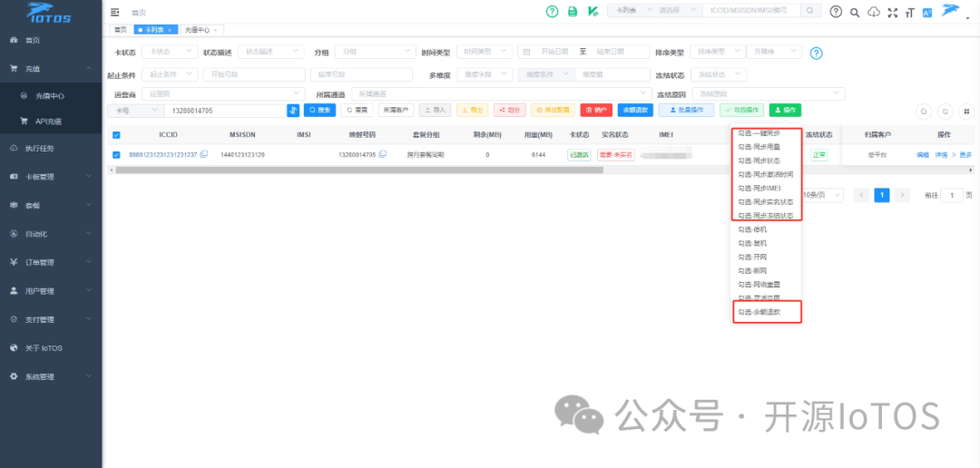
Task: Expand the 套餐 sidebar group
Action: [51, 205]
